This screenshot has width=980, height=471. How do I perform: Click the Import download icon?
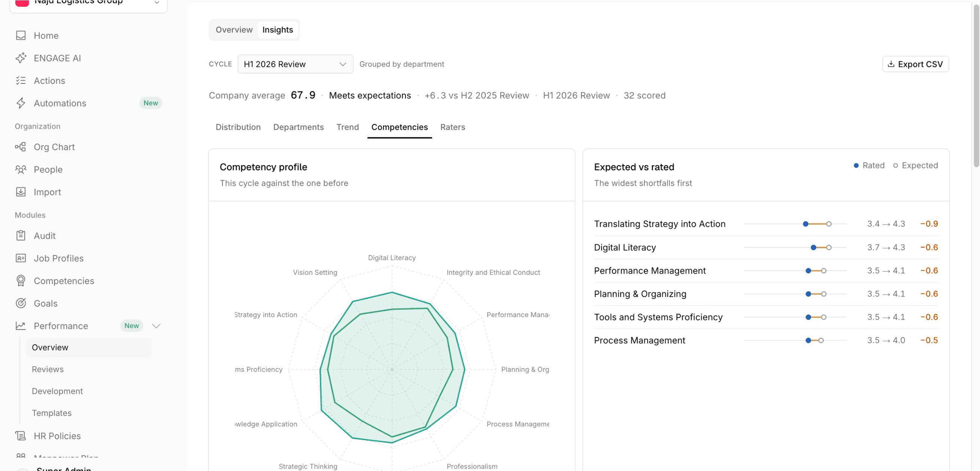(x=21, y=192)
